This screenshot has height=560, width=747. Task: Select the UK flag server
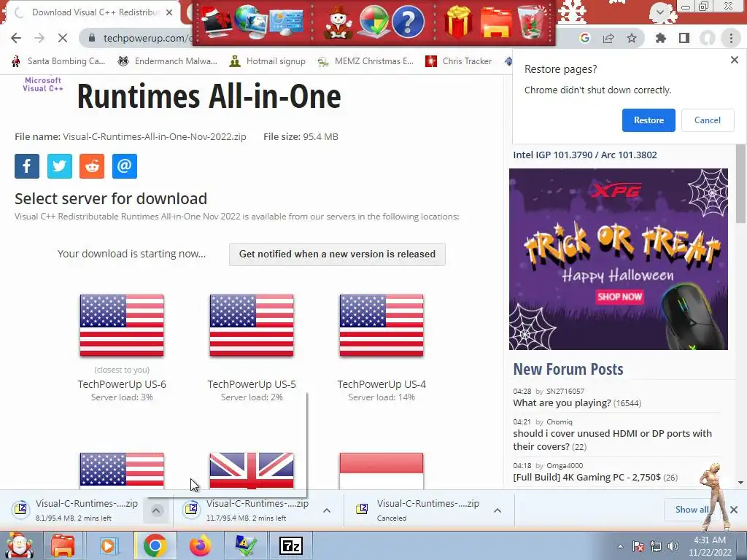(x=252, y=470)
